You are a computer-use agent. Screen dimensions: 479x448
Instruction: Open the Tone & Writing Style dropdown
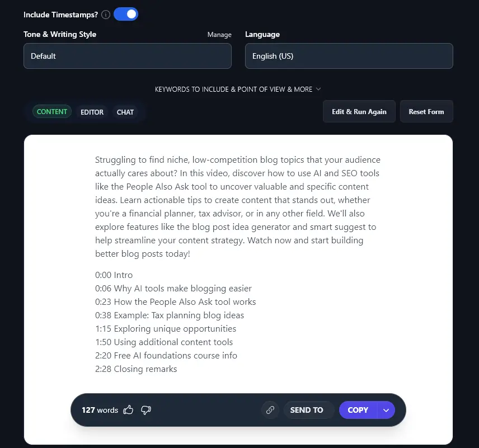point(127,56)
